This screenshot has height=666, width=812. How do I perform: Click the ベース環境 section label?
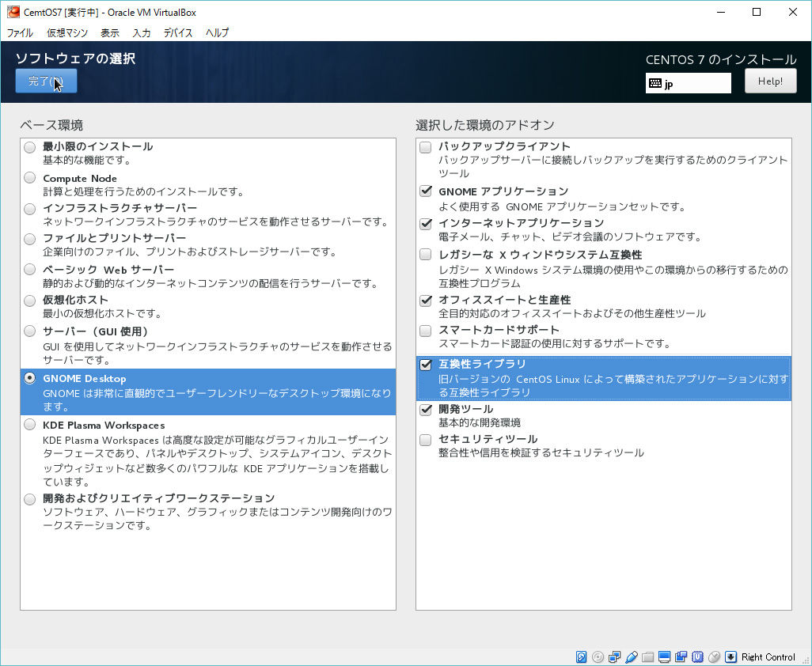[x=51, y=125]
